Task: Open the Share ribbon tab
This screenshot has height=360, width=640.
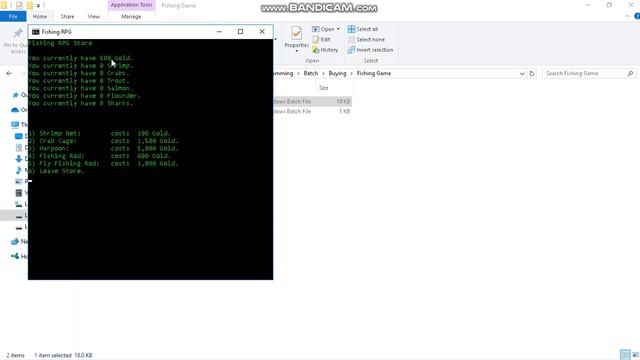Action: 67,16
